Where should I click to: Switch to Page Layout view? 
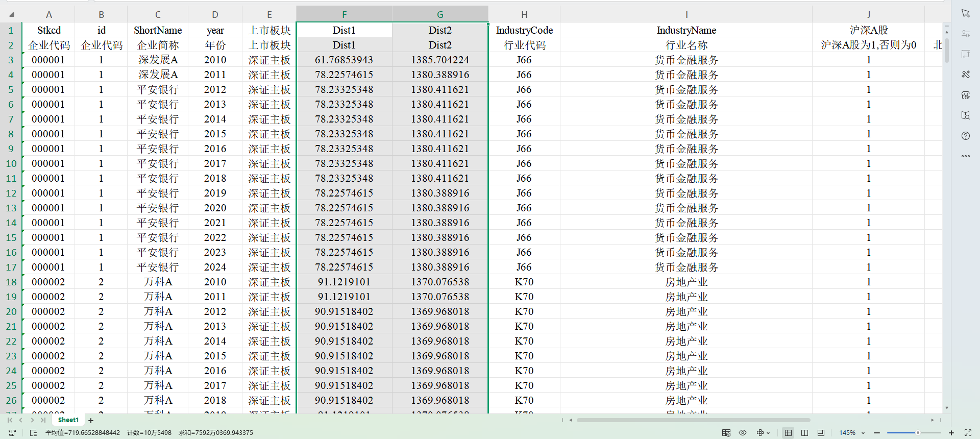pos(821,433)
